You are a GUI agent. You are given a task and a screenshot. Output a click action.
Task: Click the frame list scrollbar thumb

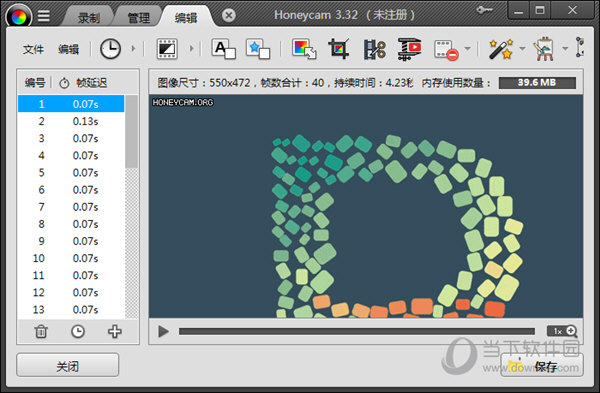(131, 131)
